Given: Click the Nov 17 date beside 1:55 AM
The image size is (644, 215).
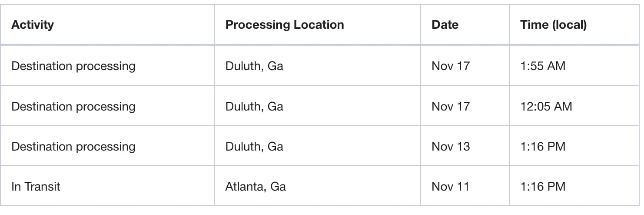Looking at the screenshot, I should pos(451,66).
